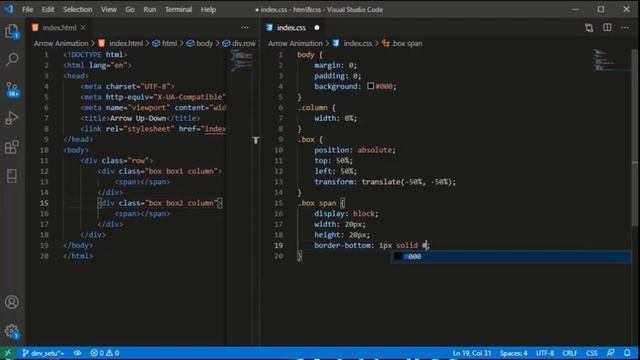The image size is (640, 360).
Task: Switch to the index.css tab
Action: (x=291, y=27)
